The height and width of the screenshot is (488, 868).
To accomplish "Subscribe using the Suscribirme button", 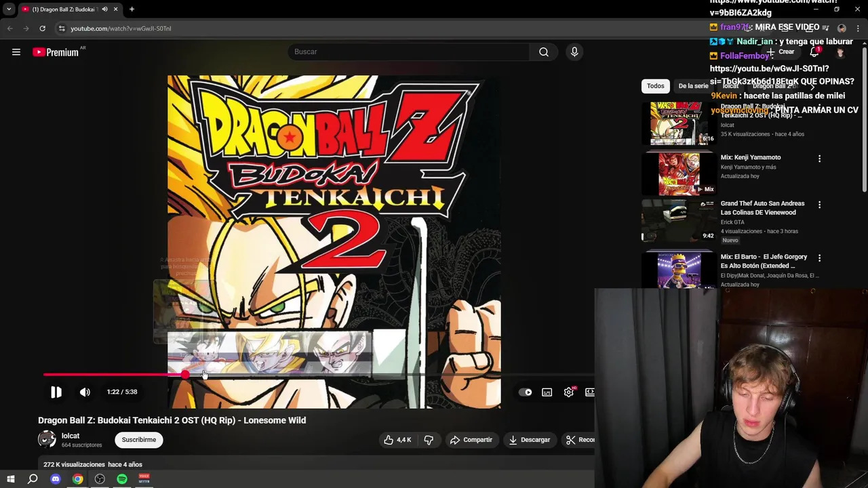I will (x=139, y=440).
